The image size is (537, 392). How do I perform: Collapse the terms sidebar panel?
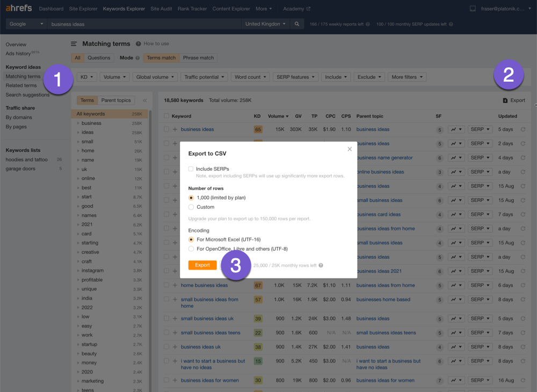(144, 100)
